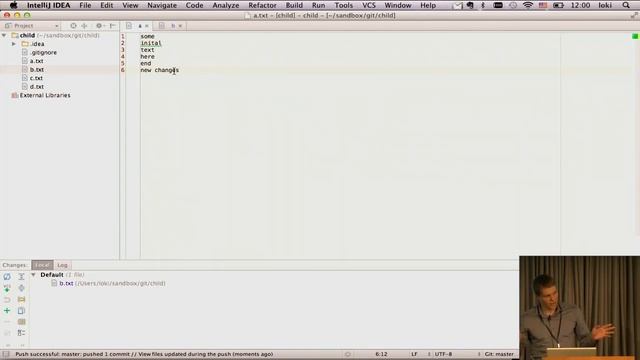Viewport: 640px width, 360px height.
Task: Select the b.txt editor tab
Action: click(x=169, y=26)
